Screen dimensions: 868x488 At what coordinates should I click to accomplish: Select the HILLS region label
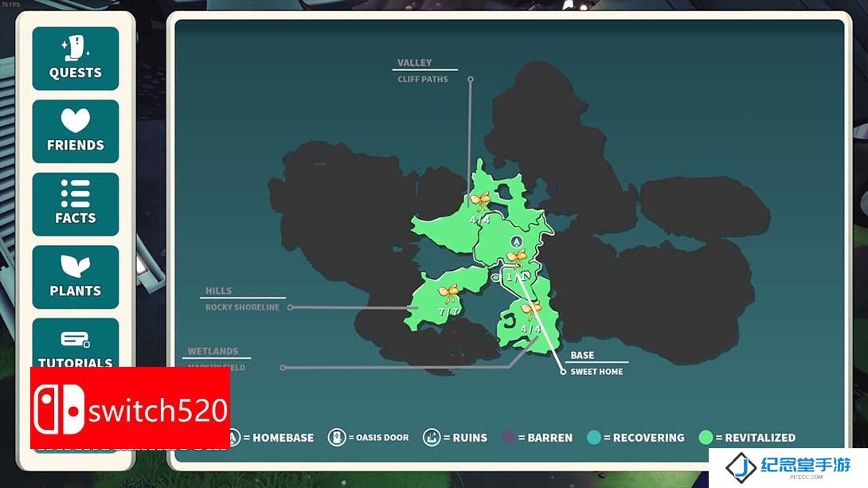[219, 291]
